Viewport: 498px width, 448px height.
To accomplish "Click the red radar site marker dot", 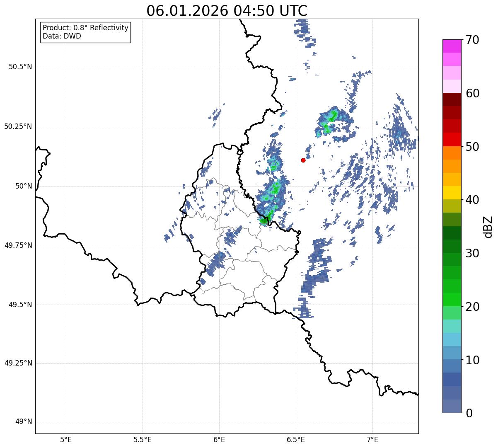I will [303, 160].
